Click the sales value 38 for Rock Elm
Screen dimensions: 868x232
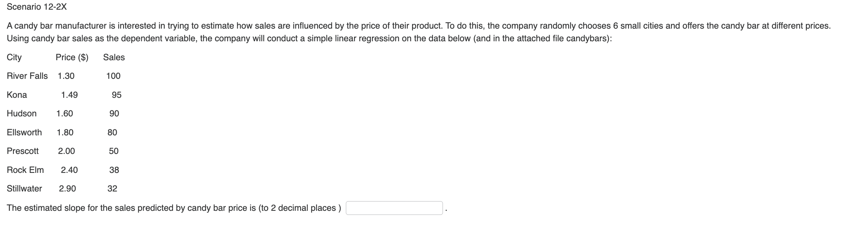coord(114,170)
